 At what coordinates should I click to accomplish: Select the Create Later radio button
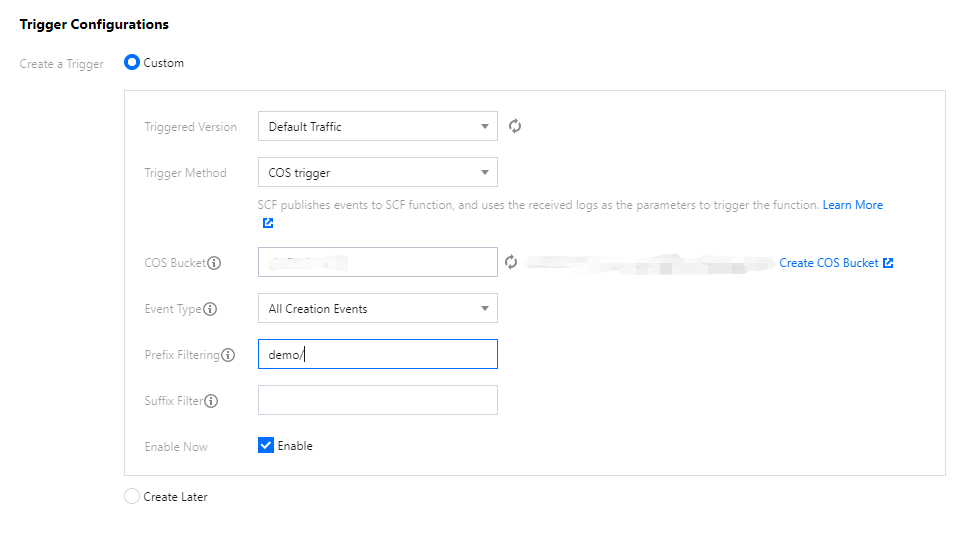pyautogui.click(x=132, y=496)
